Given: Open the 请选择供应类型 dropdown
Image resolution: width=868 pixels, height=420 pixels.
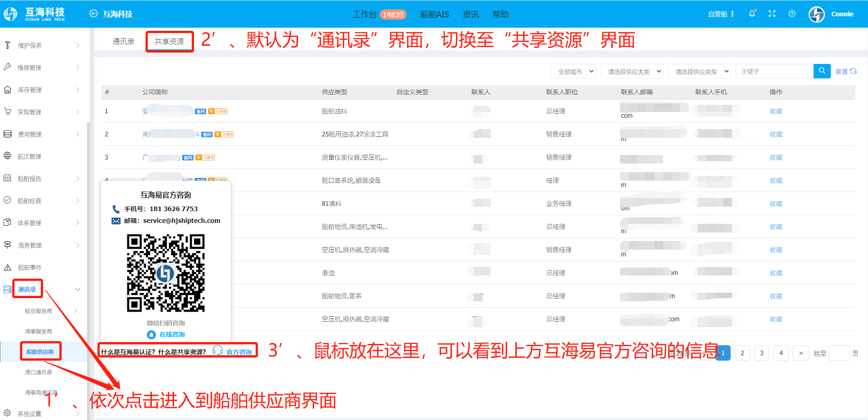Looking at the screenshot, I should click(x=699, y=71).
